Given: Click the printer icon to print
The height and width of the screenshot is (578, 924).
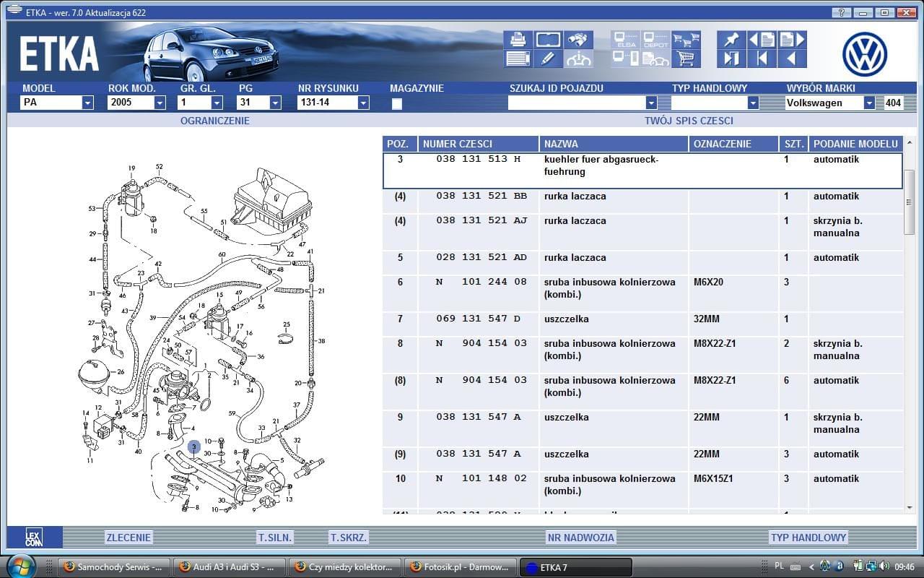Looking at the screenshot, I should pos(518,40).
